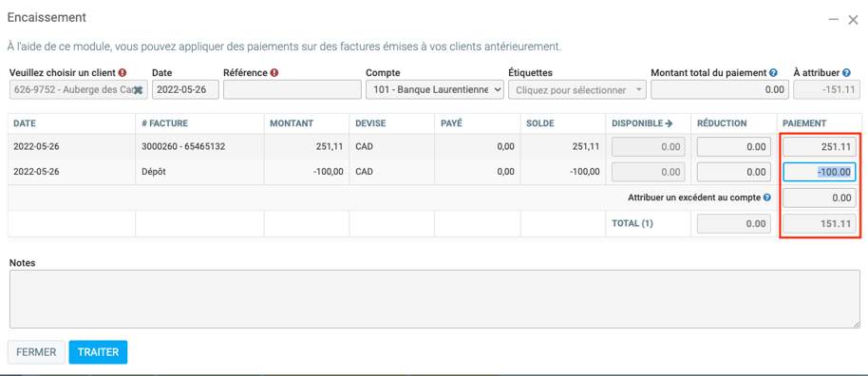The height and width of the screenshot is (376, 868).
Task: Click the red warning icon beside 'Veuillez choisir un client'
Action: pos(123,72)
